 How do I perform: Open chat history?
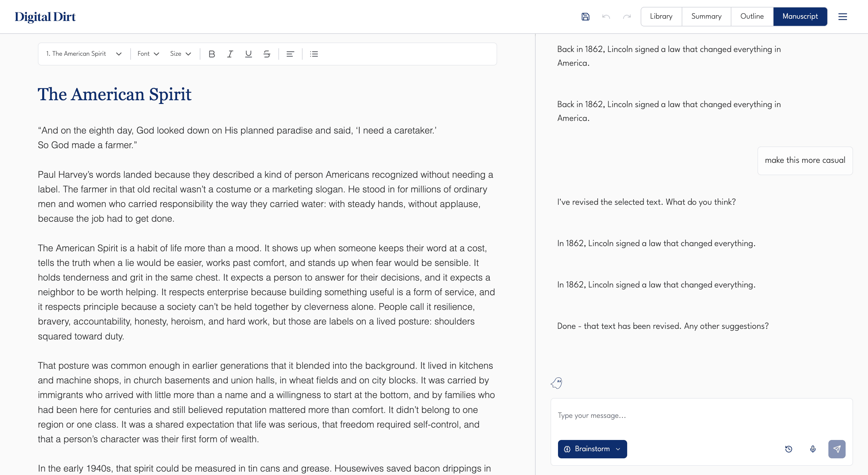pos(788,449)
